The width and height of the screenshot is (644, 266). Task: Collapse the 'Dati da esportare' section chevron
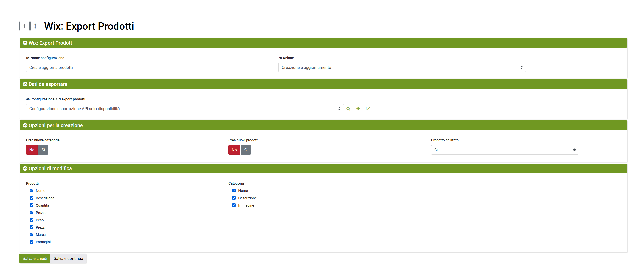[x=25, y=84]
